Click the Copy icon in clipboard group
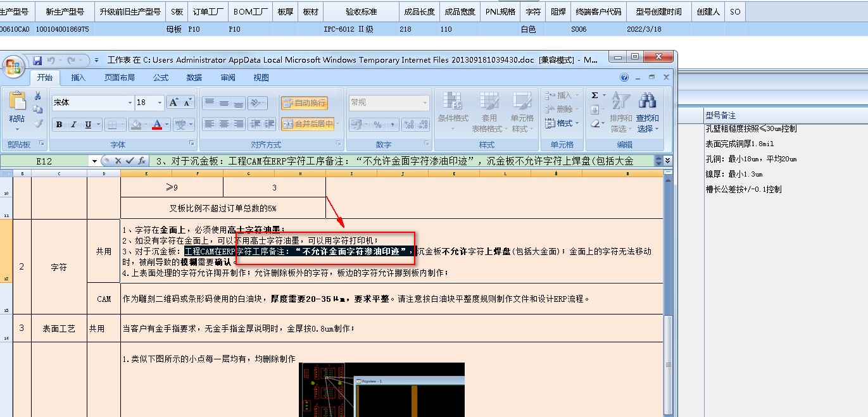 tap(37, 109)
